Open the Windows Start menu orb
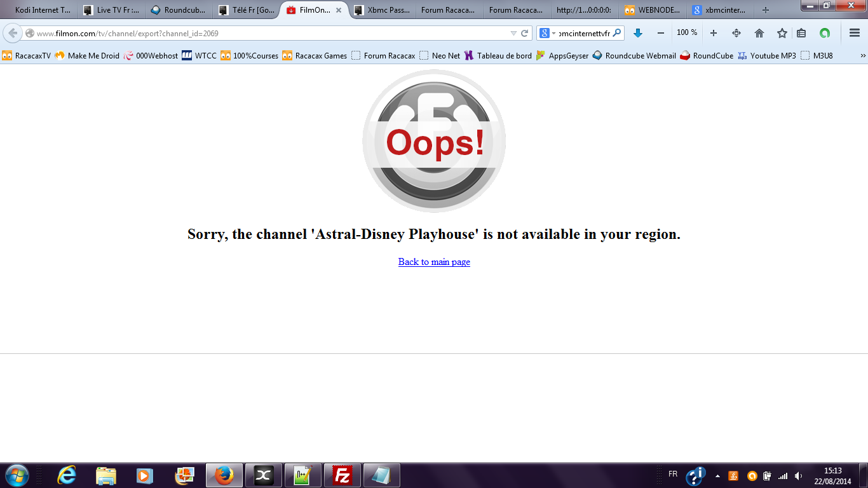 17,475
